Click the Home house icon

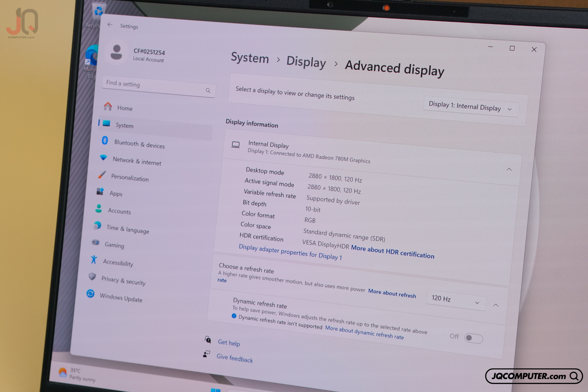coord(108,106)
